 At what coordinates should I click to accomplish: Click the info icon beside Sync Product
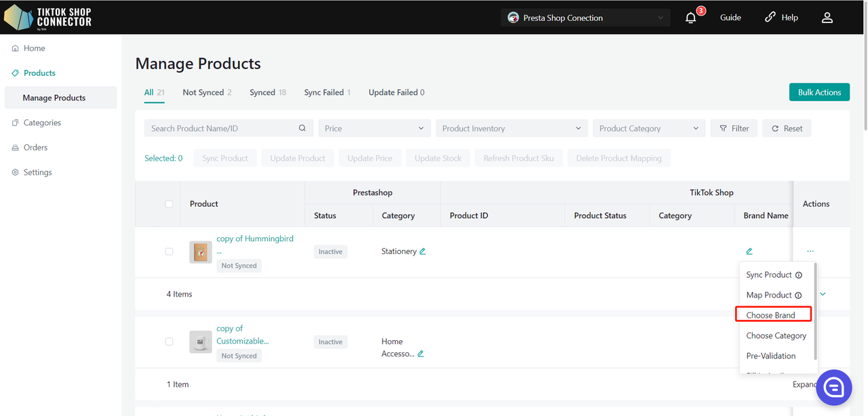[799, 275]
